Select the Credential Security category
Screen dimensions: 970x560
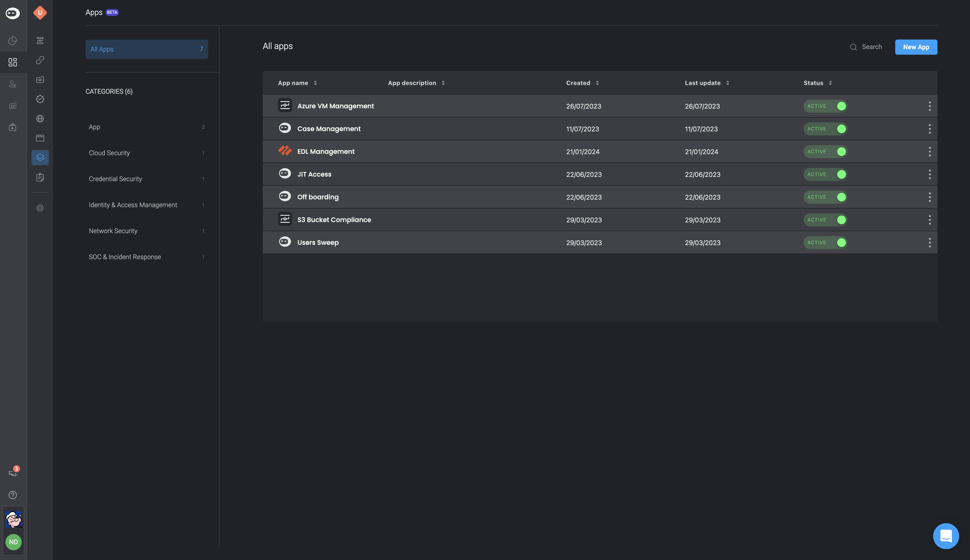tap(147, 179)
